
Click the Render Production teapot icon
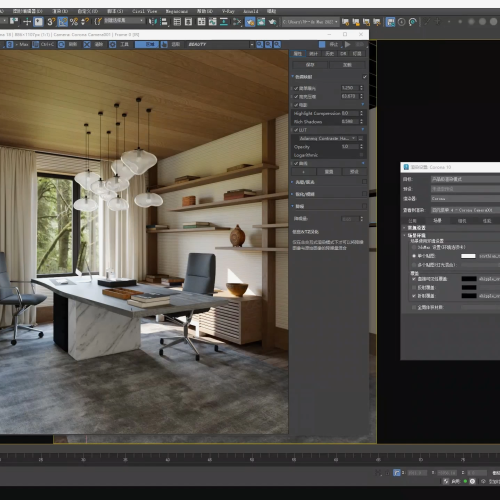coord(273,22)
